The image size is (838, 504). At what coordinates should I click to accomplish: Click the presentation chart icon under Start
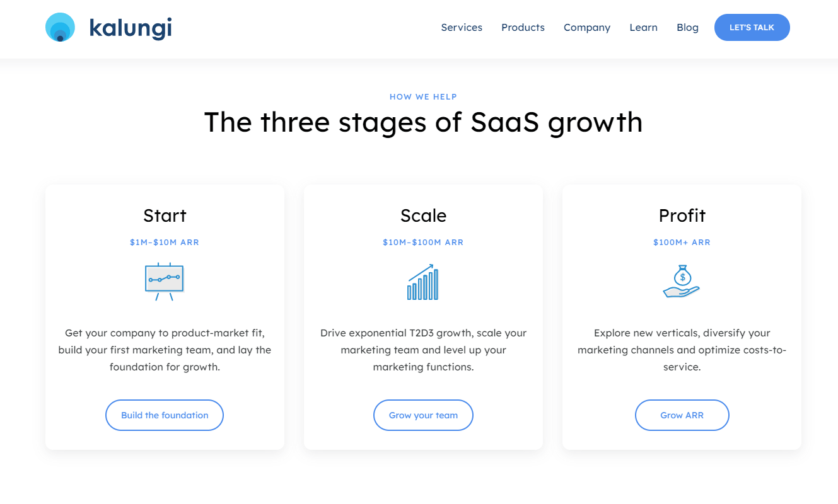click(x=164, y=281)
